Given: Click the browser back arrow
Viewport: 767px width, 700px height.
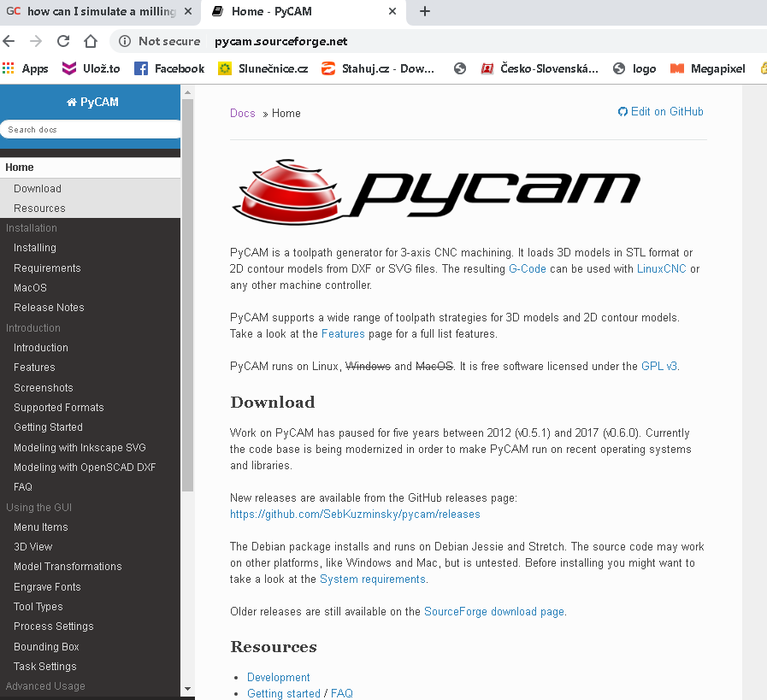Looking at the screenshot, I should tap(9, 41).
